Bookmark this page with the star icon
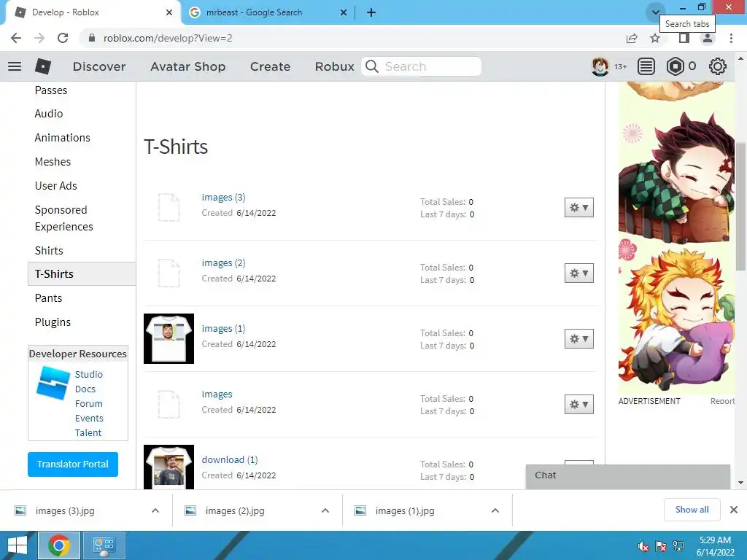Screen dimensions: 747x560 pos(655,38)
